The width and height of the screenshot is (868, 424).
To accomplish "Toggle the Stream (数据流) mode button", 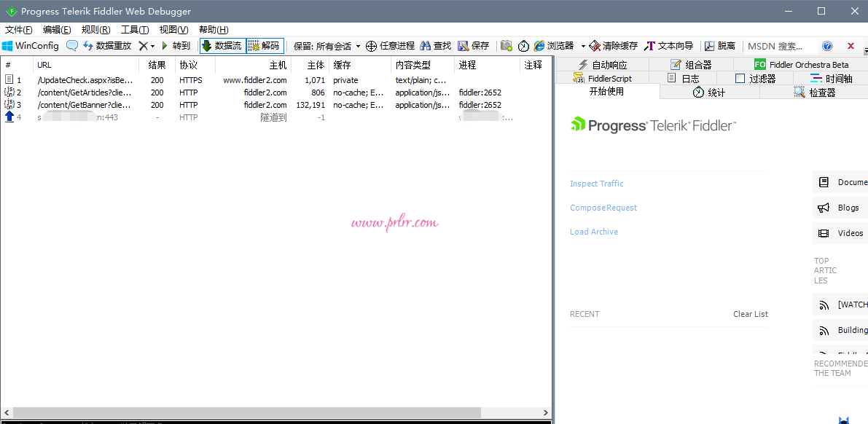I will click(x=222, y=46).
